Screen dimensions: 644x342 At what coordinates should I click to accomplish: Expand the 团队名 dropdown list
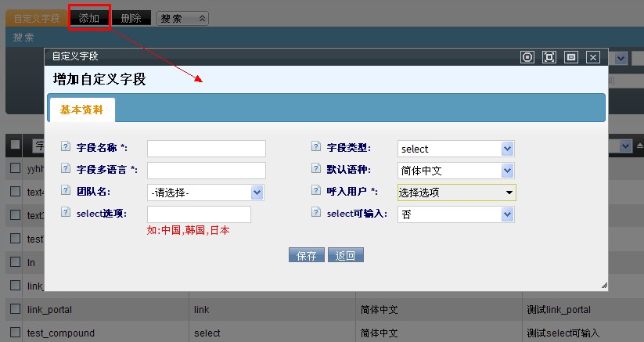point(206,193)
